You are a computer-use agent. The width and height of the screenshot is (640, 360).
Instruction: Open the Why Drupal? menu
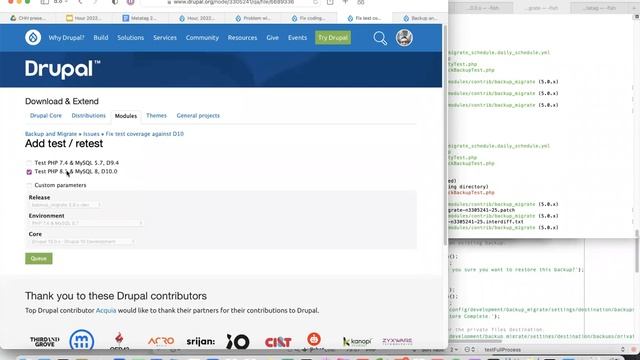pyautogui.click(x=66, y=38)
